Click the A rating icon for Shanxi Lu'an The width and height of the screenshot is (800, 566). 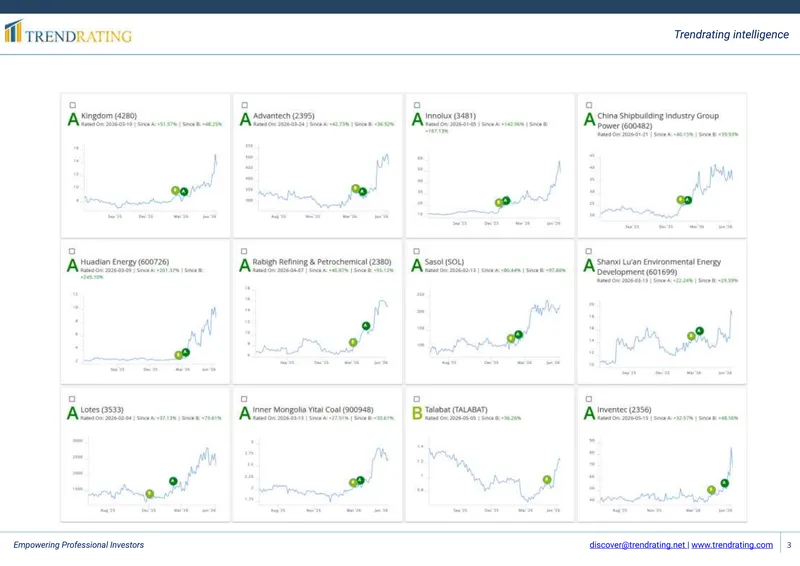[x=589, y=265]
